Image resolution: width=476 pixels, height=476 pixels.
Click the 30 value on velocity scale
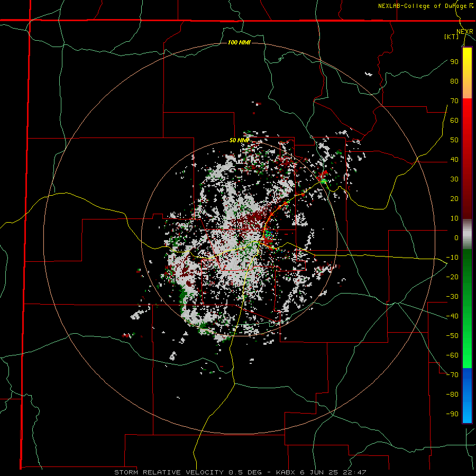pos(454,179)
